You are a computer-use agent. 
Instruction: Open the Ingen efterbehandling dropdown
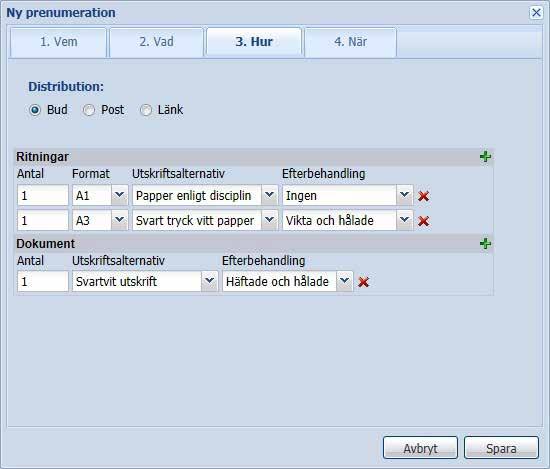[404, 195]
